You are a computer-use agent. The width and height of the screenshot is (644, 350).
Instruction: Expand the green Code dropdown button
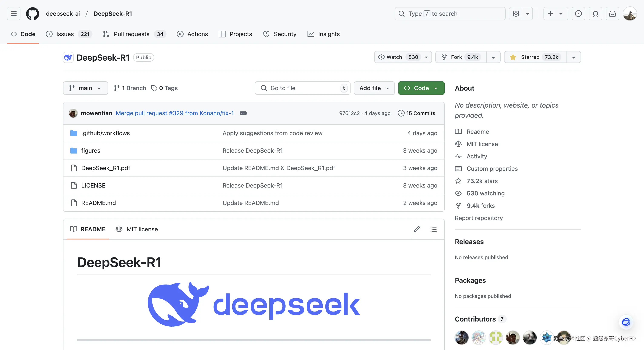click(421, 88)
